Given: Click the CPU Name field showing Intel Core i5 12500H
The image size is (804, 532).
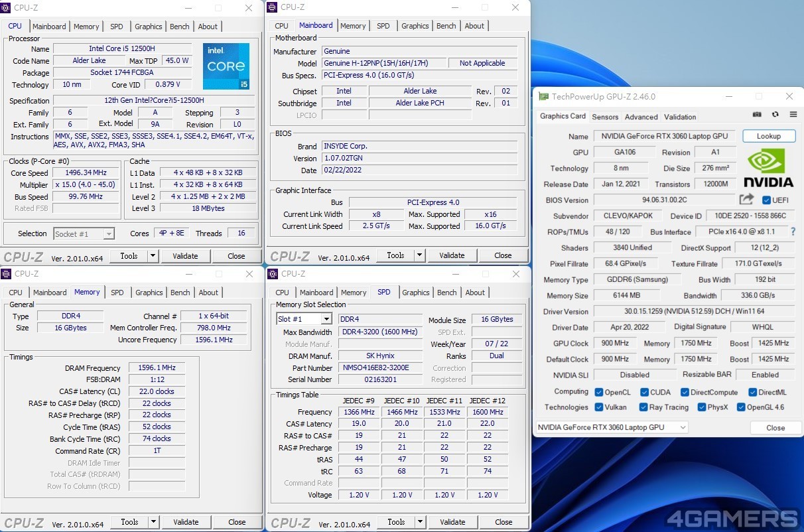Looking at the screenshot, I should [122, 49].
